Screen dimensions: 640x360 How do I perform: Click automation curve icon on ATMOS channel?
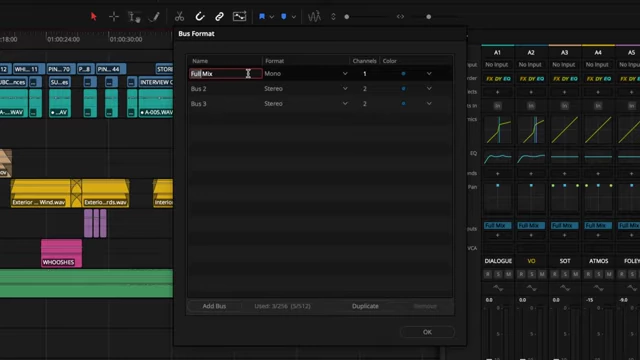point(598,288)
